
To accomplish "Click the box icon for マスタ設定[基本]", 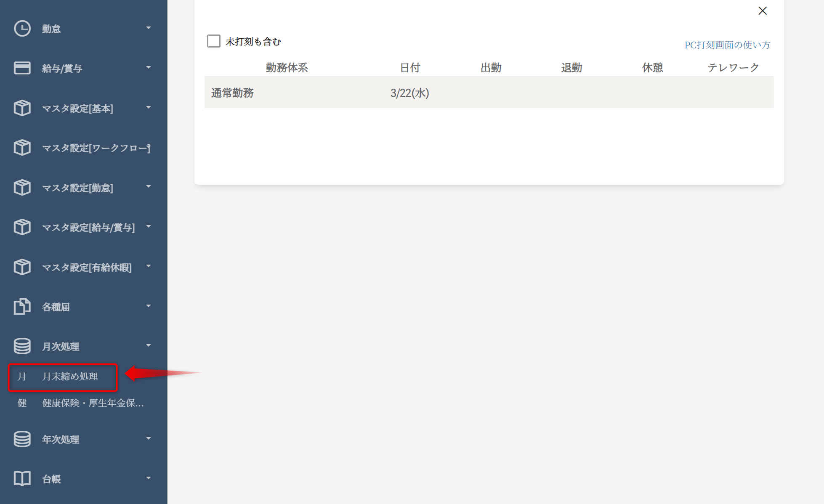I will [x=22, y=108].
